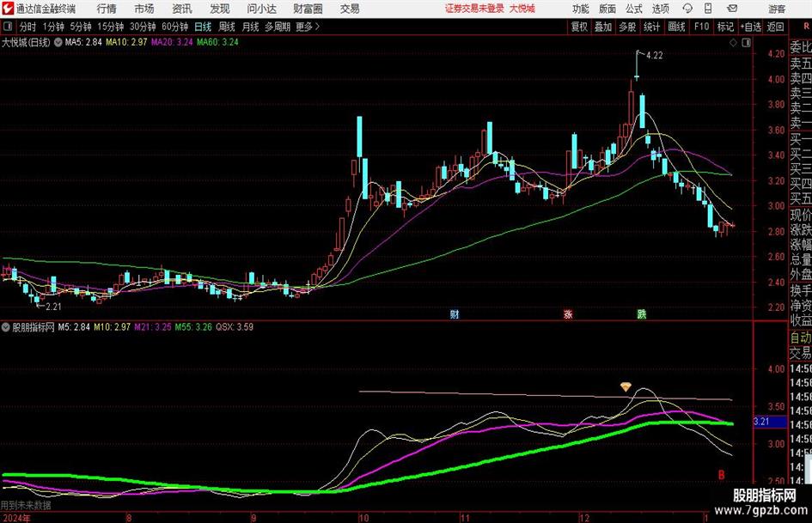Click the 证券交易未登录 status link

click(474, 9)
